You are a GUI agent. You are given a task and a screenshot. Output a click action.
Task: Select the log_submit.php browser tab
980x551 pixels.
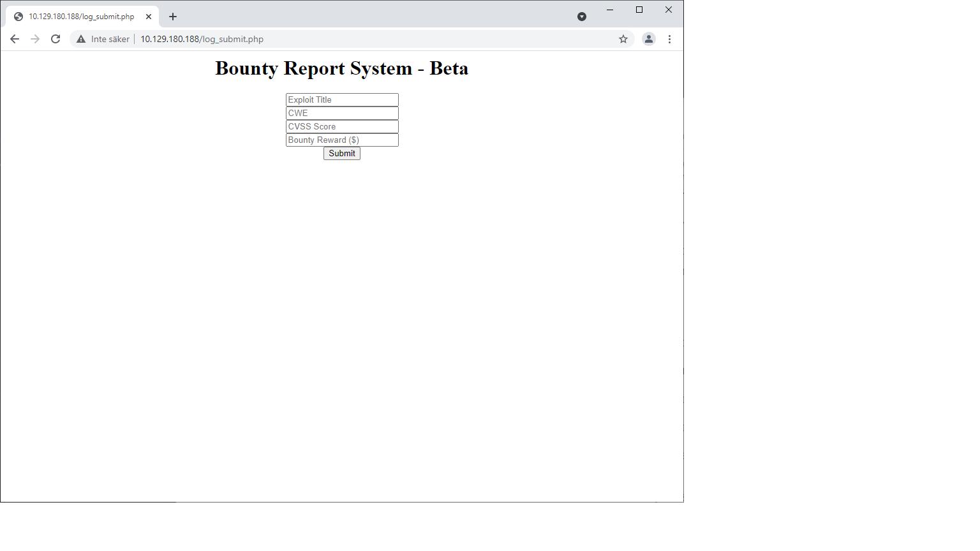(x=81, y=17)
